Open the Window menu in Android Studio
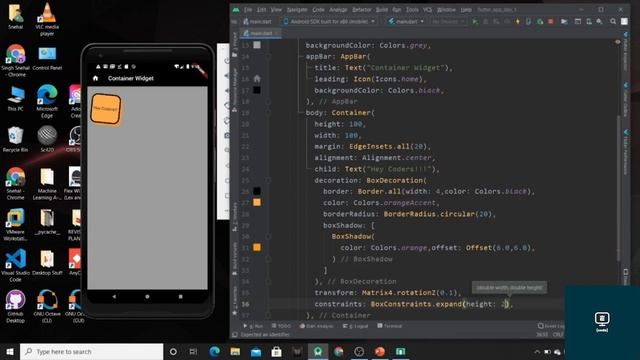Image resolution: width=640 pixels, height=360 pixels. [446, 9]
